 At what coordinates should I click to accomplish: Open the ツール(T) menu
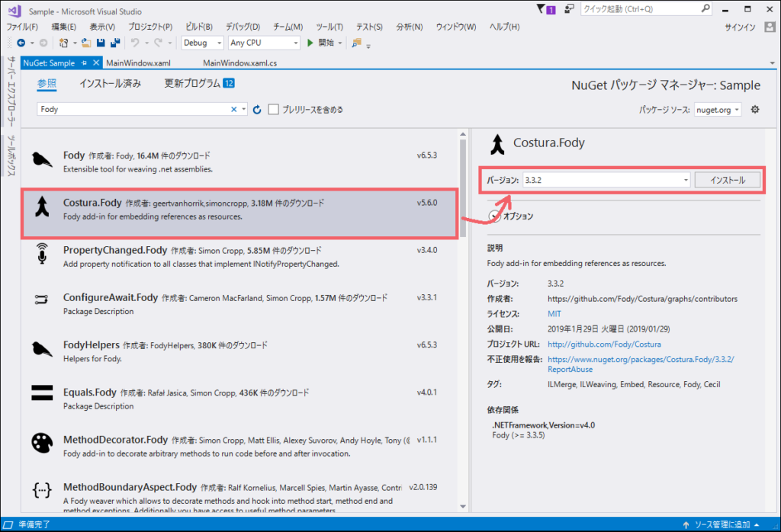(x=329, y=27)
